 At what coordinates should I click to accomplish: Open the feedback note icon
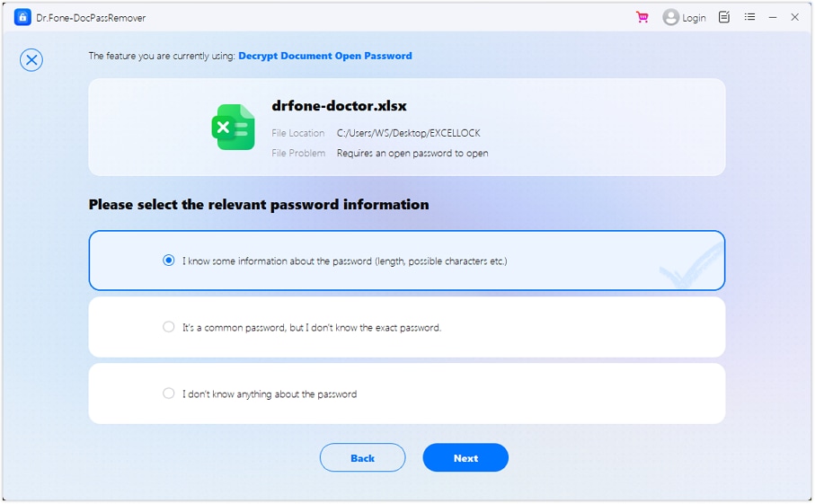[724, 17]
